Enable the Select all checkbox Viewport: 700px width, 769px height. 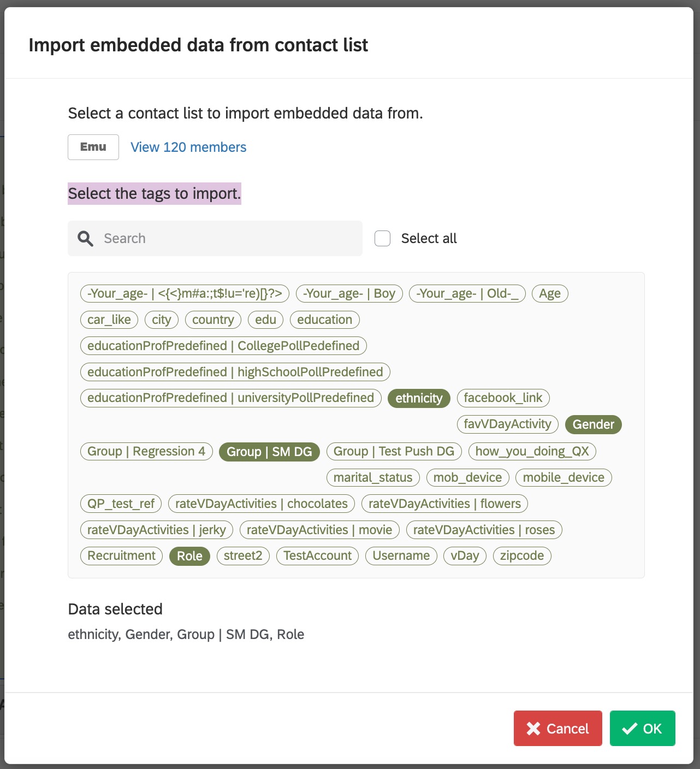[x=382, y=238]
